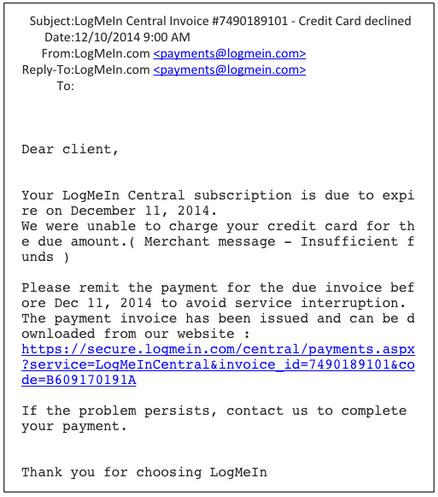Click the "Credit Card declined" subject text
Image resolution: width=438 pixels, height=497 pixels.
[x=355, y=21]
